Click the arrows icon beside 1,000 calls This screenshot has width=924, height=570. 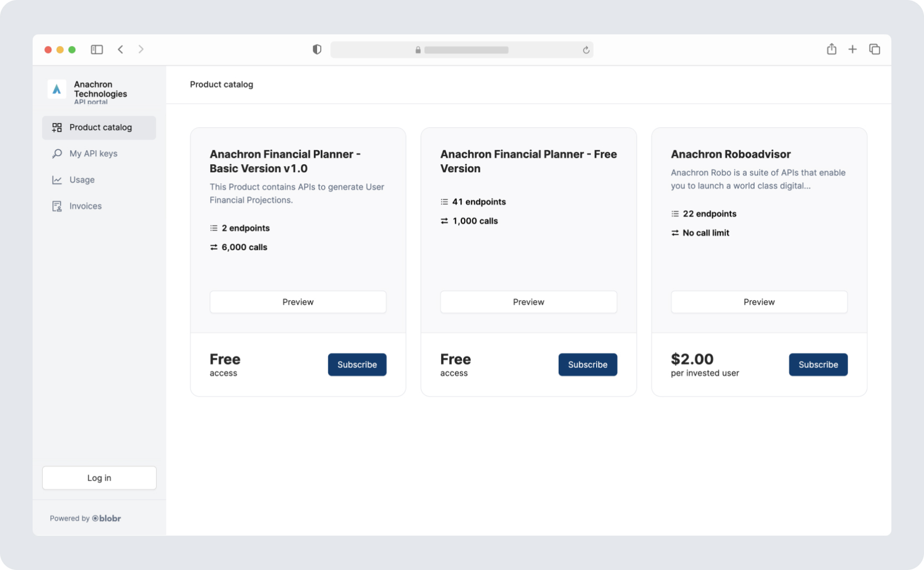[x=444, y=221]
